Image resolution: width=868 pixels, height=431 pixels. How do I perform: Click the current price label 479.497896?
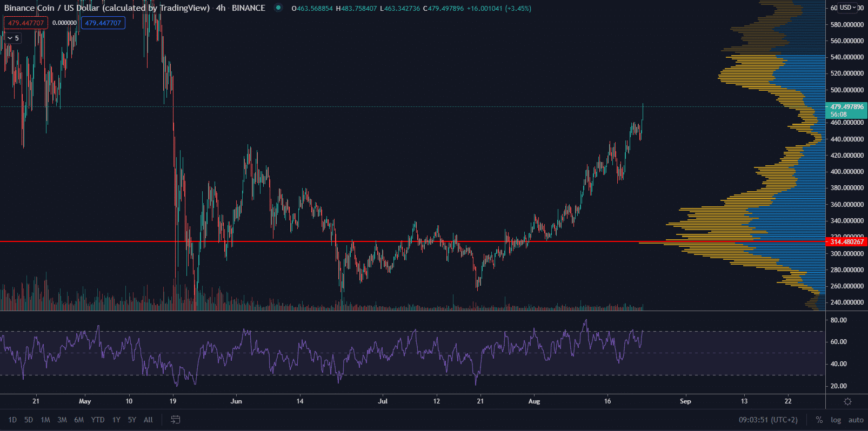tap(846, 107)
